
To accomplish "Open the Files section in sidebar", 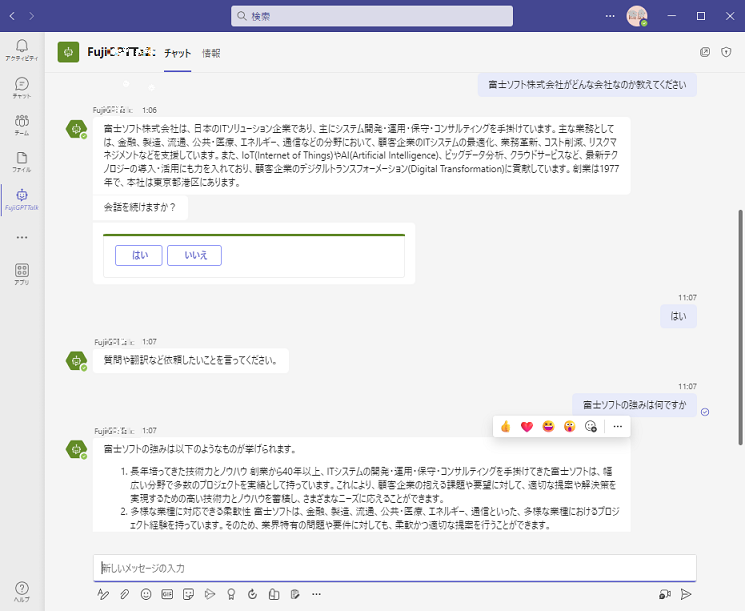I will click(x=22, y=162).
